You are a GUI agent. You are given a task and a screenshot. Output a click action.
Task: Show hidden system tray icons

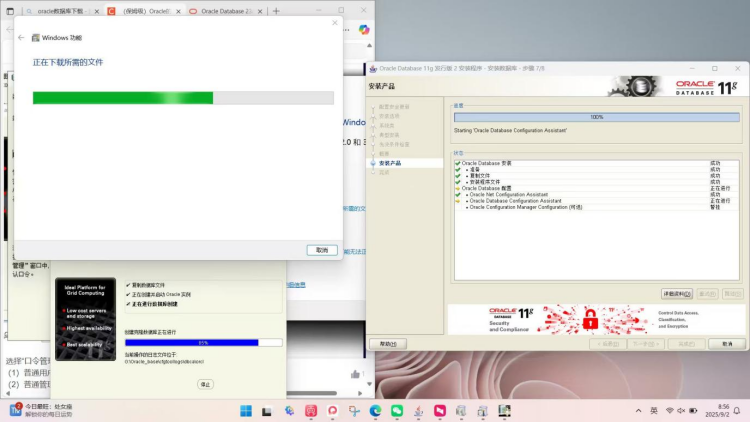(x=638, y=411)
